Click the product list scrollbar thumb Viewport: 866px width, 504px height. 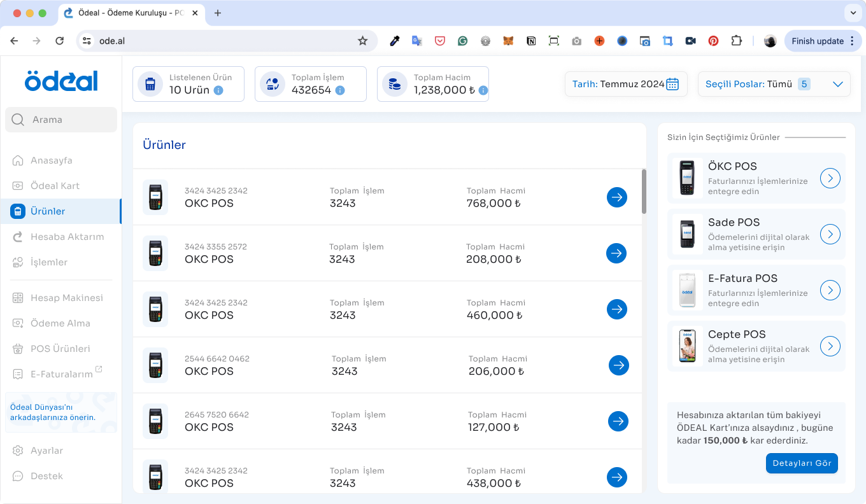tap(644, 191)
